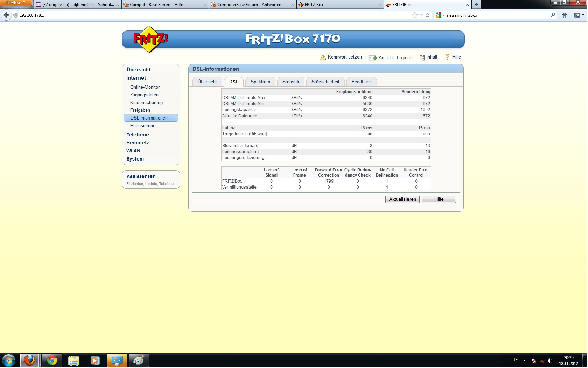Open the Störsicherheit tab
This screenshot has width=588, height=368.
click(x=325, y=82)
